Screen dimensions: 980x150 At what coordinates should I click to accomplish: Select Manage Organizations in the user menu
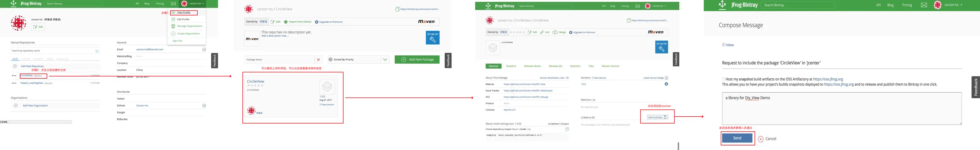[x=190, y=26]
